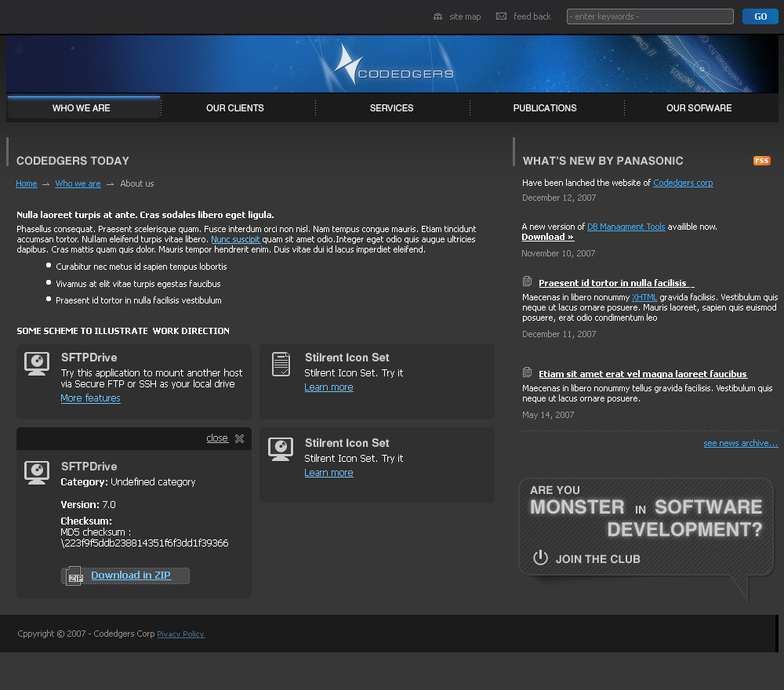Click the Home breadcrumb link
This screenshot has height=690, width=784.
pyautogui.click(x=27, y=183)
